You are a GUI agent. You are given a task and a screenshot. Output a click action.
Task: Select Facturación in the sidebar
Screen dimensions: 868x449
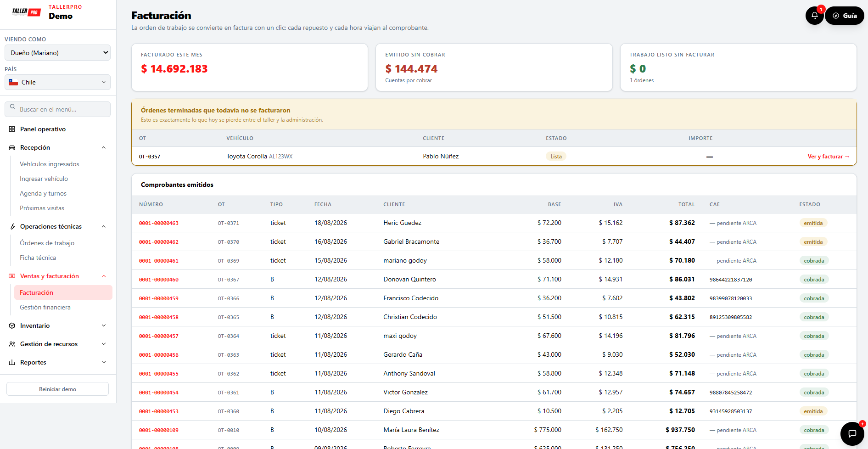coord(63,292)
